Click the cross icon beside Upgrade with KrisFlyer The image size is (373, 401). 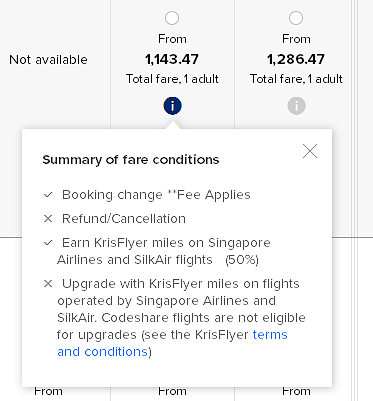pyautogui.click(x=48, y=284)
